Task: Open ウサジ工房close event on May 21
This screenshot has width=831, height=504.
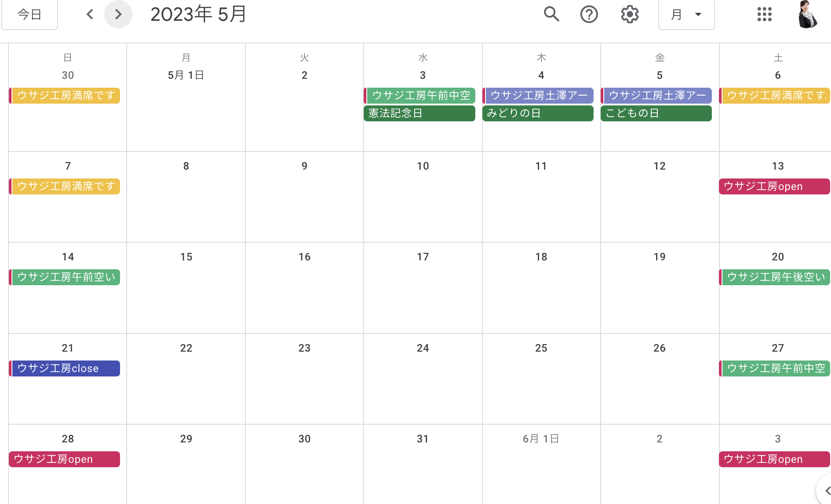Action: click(65, 368)
